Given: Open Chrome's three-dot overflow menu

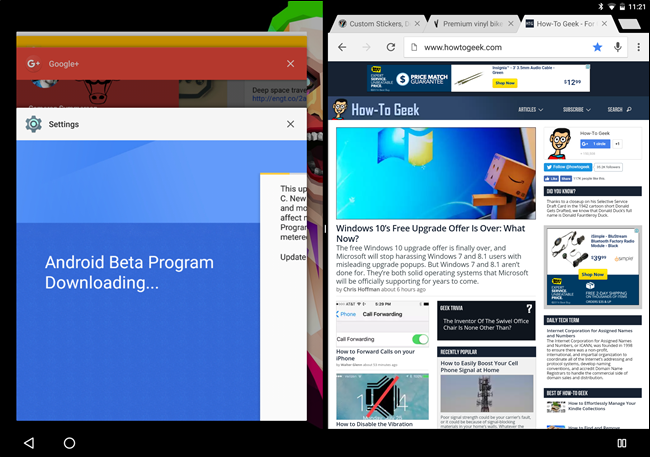Looking at the screenshot, I should [x=638, y=47].
